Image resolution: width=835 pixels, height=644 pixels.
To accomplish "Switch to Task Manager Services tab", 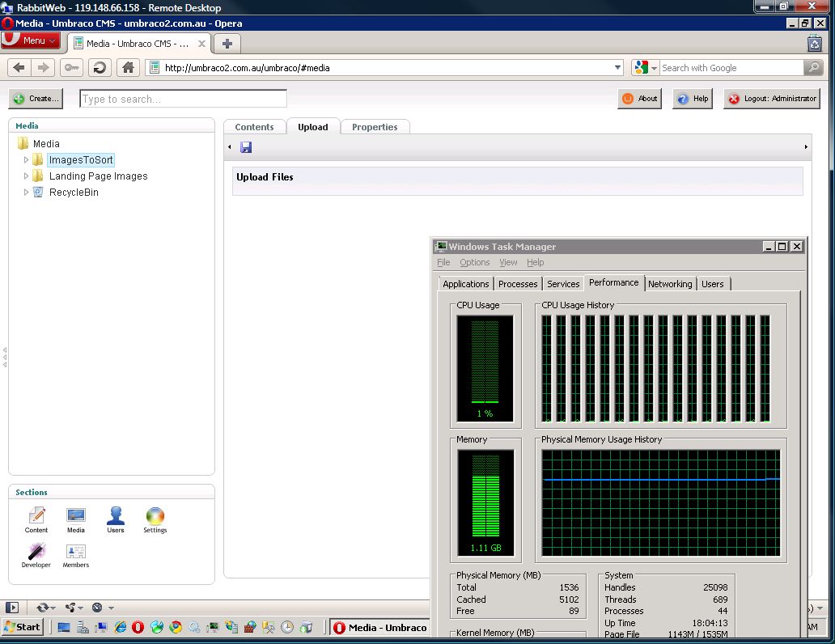I will point(563,284).
